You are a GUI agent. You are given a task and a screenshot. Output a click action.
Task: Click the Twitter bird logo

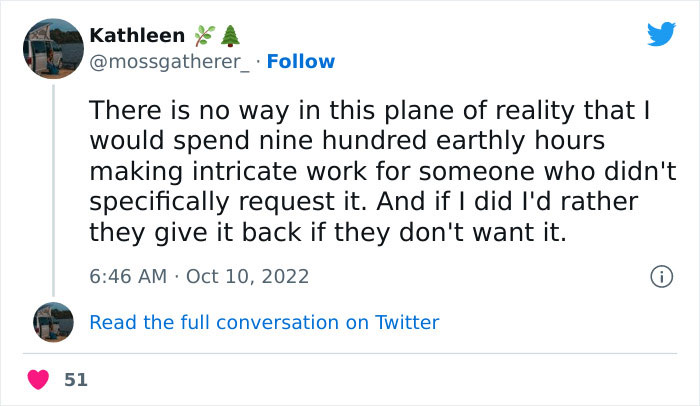pos(661,34)
